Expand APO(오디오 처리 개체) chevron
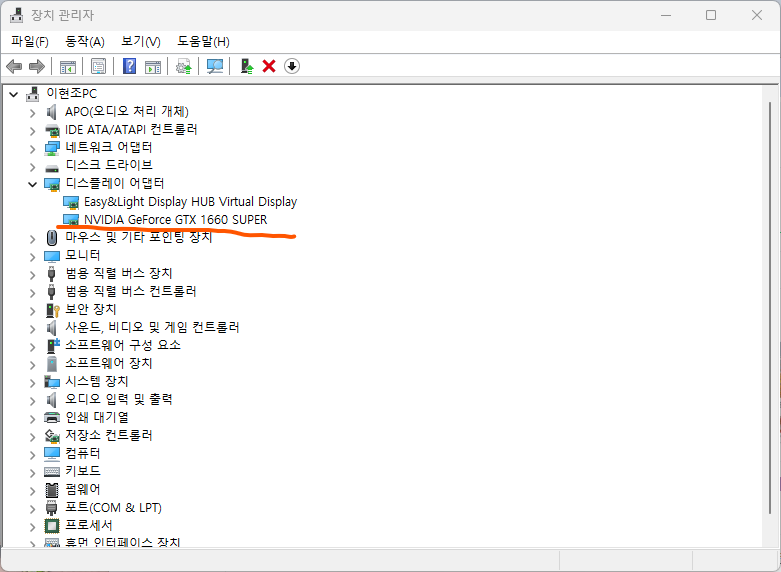 coord(32,113)
